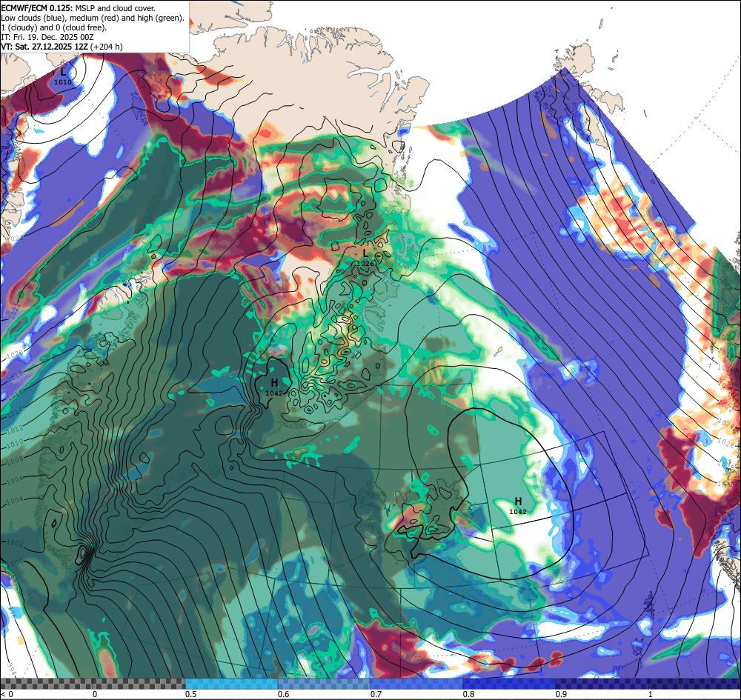Image resolution: width=741 pixels, height=700 pixels.
Task: Click the 1020 isobar label on left edge
Action: click(15, 354)
